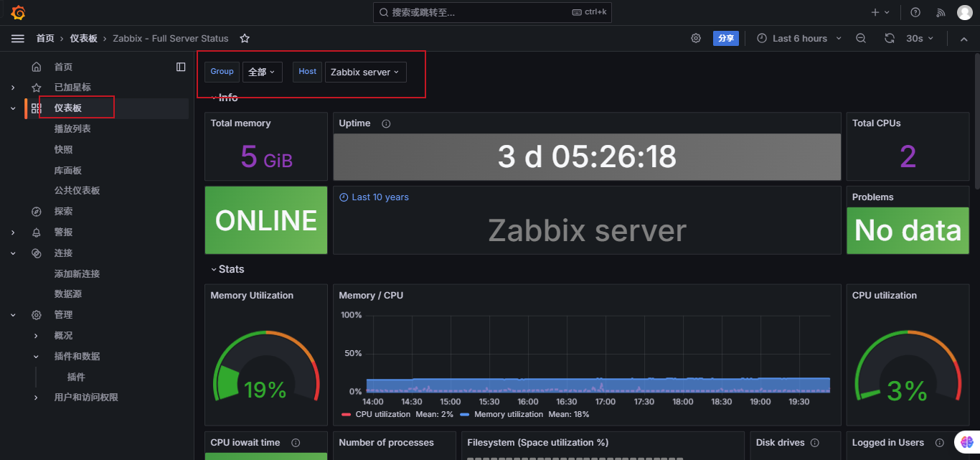This screenshot has width=980, height=460.
Task: Expand the Starred sidebar section
Action: (13, 88)
